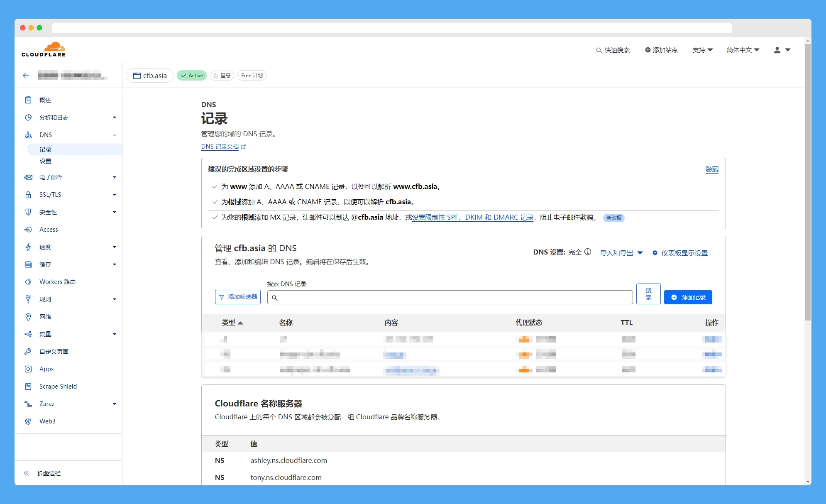Open the 支持 support menu
This screenshot has height=504, width=826.
702,50
